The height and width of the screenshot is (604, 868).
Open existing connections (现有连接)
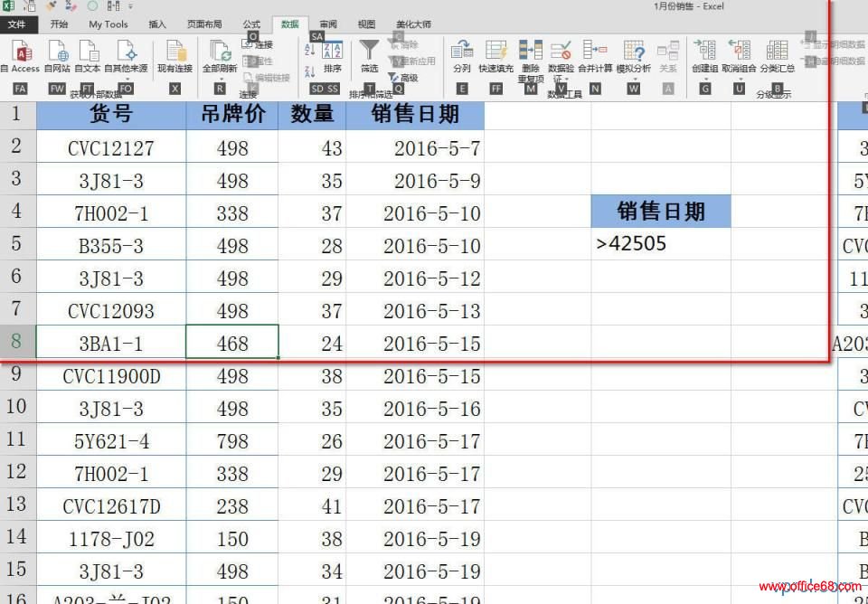pos(175,56)
